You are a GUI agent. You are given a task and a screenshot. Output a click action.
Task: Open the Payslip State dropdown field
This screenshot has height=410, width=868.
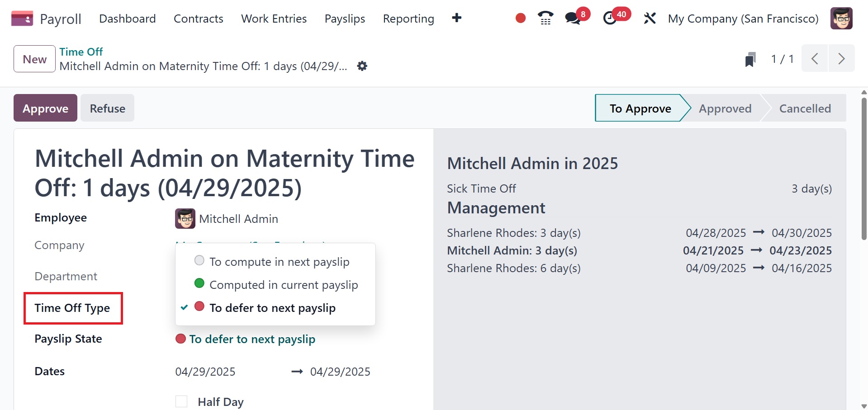coord(251,339)
